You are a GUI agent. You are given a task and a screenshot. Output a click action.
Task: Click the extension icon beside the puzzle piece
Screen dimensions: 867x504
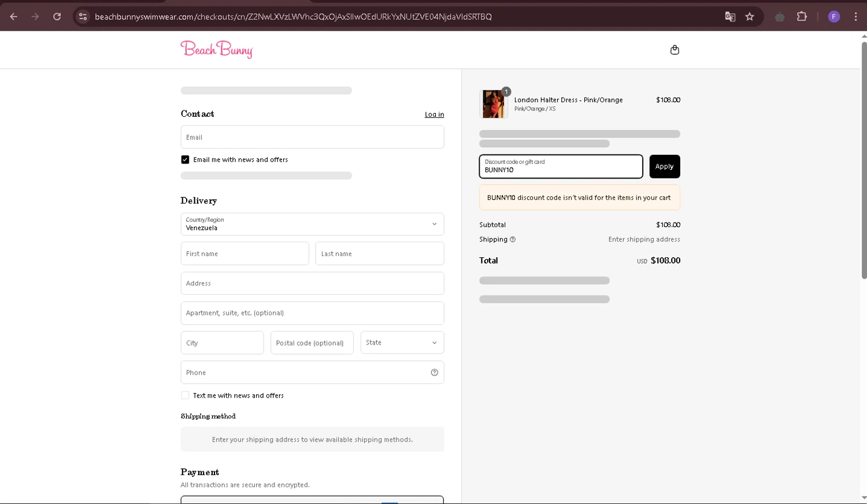pyautogui.click(x=780, y=17)
